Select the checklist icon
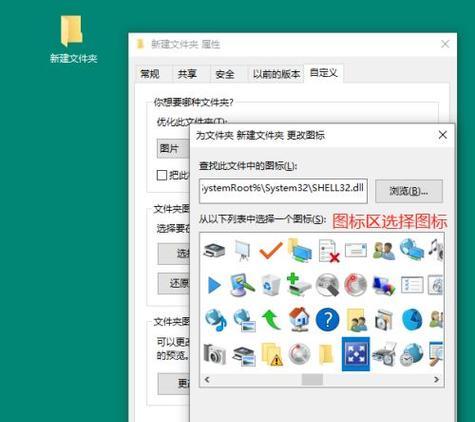 click(412, 285)
